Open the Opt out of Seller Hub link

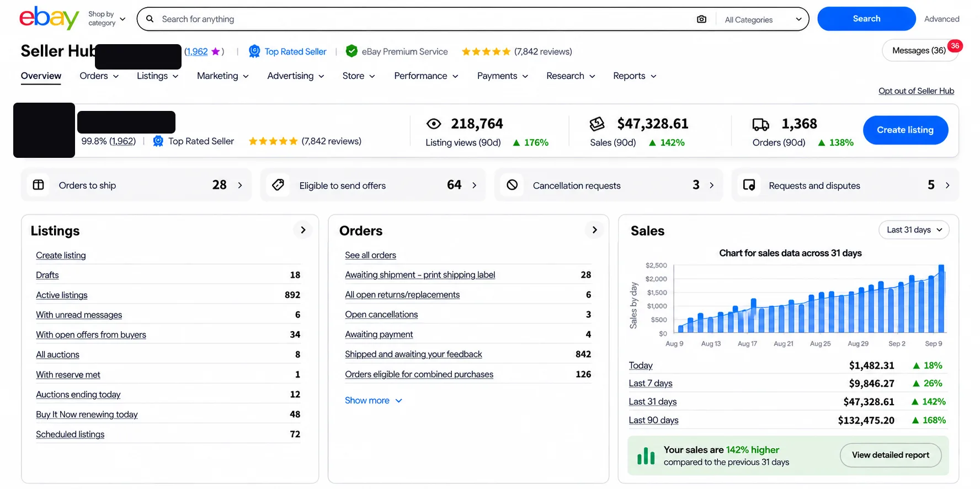click(x=916, y=91)
